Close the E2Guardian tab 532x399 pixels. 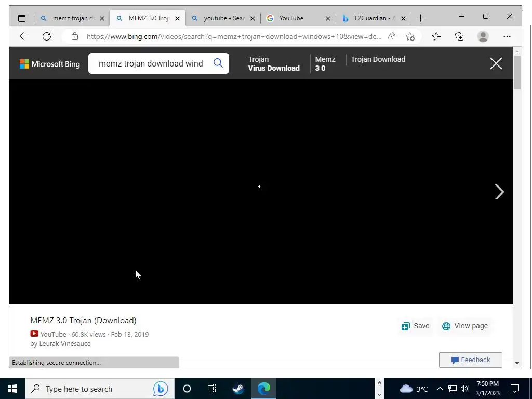pos(403,18)
